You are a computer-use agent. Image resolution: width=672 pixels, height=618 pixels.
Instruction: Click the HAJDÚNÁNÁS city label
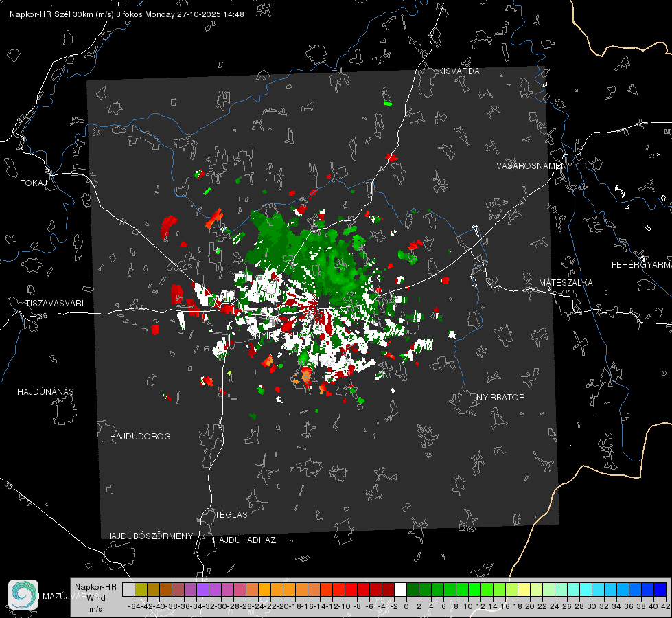[x=45, y=392]
